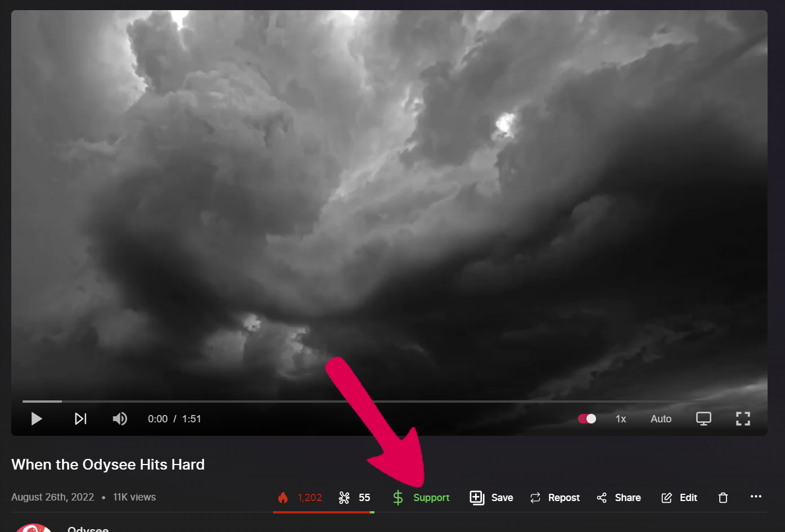The height and width of the screenshot is (532, 785).
Task: Mute the video volume
Action: coord(120,419)
